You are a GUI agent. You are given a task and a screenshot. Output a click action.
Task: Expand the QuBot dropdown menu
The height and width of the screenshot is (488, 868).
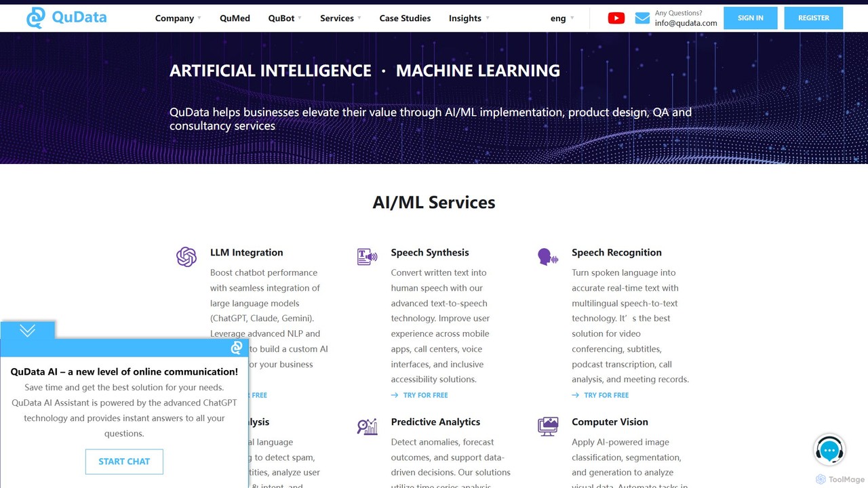(285, 18)
